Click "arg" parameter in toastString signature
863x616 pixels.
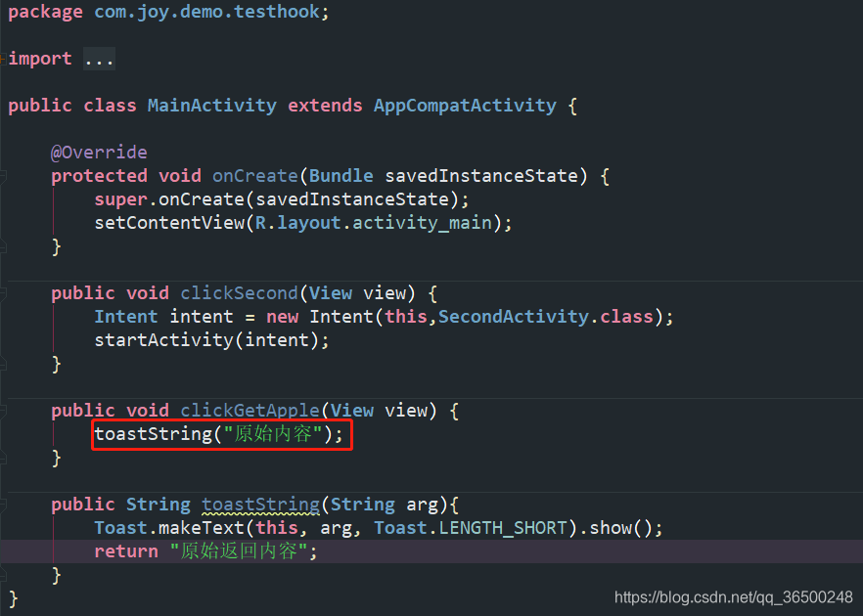coord(422,506)
